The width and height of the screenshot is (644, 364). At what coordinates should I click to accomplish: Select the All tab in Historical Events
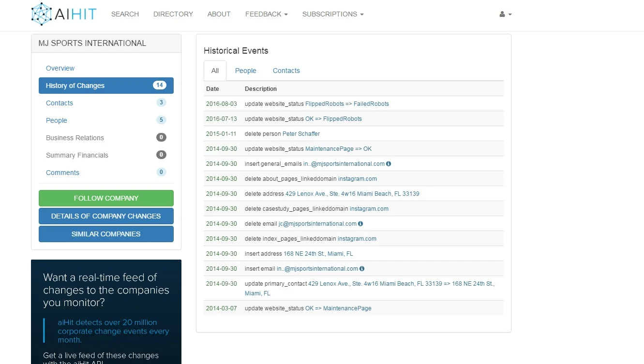[x=215, y=71]
